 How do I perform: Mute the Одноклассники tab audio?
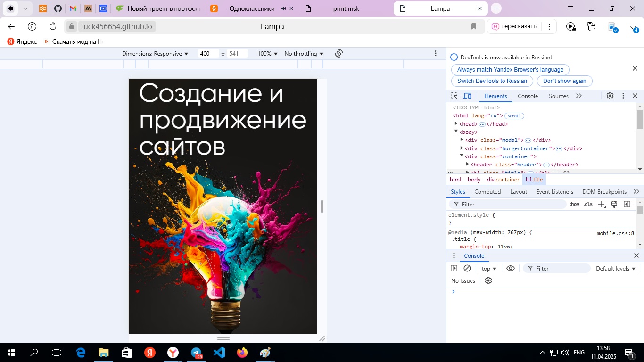point(283,8)
